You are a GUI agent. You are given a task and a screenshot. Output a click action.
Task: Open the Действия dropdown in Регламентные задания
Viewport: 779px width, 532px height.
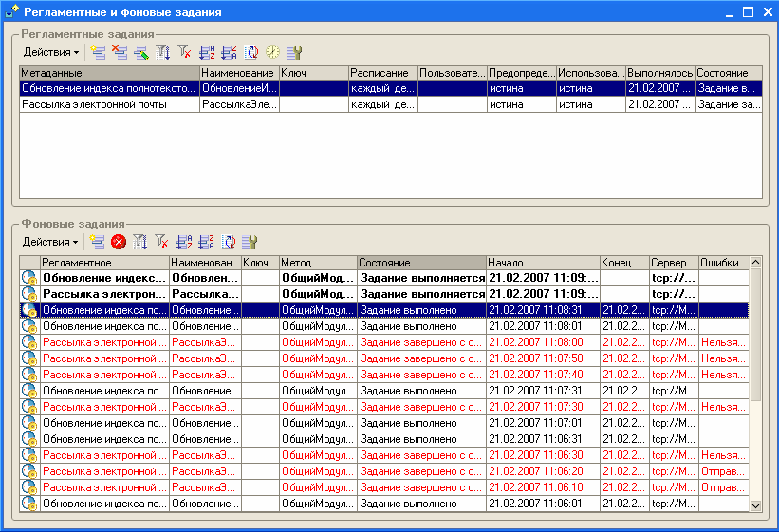click(x=50, y=52)
